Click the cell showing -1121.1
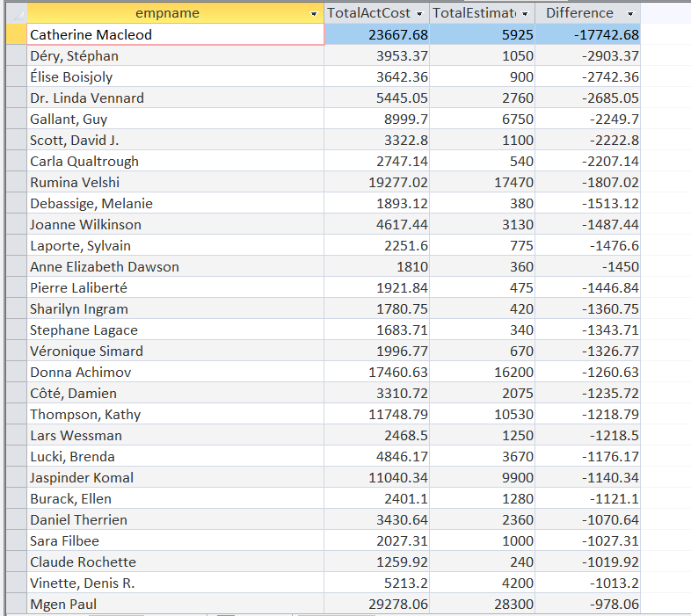The image size is (691, 616). click(588, 499)
